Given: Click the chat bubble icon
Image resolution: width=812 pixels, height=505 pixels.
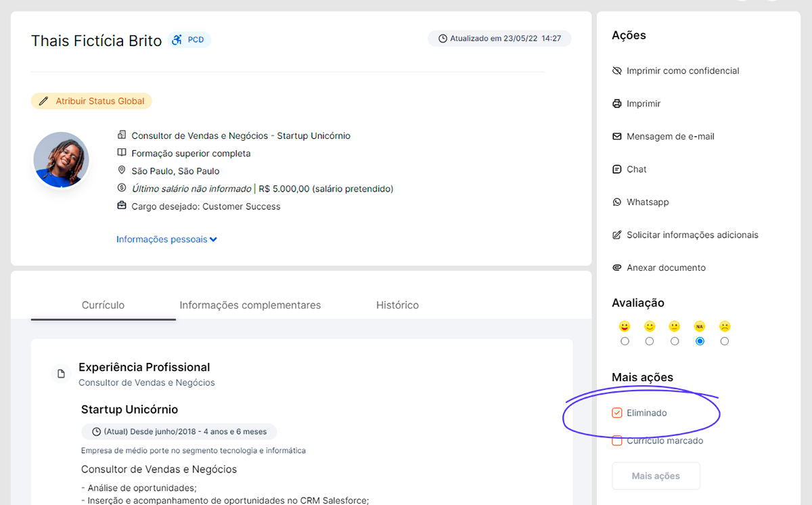Looking at the screenshot, I should [x=616, y=169].
